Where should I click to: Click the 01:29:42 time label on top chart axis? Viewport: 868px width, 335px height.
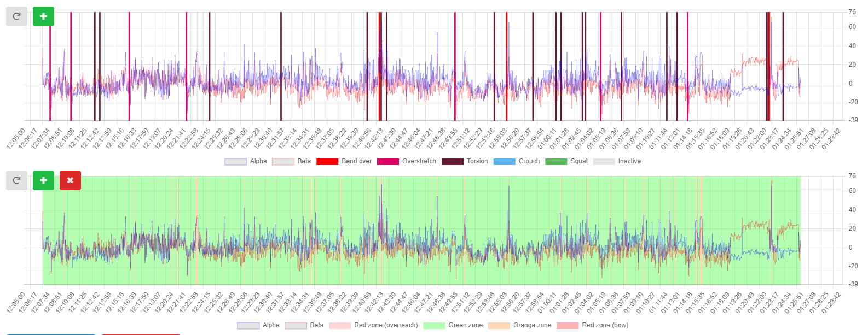tap(832, 138)
